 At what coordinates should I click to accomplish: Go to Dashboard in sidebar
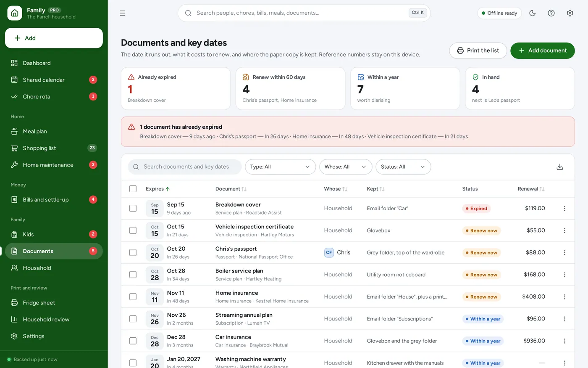click(x=54, y=63)
